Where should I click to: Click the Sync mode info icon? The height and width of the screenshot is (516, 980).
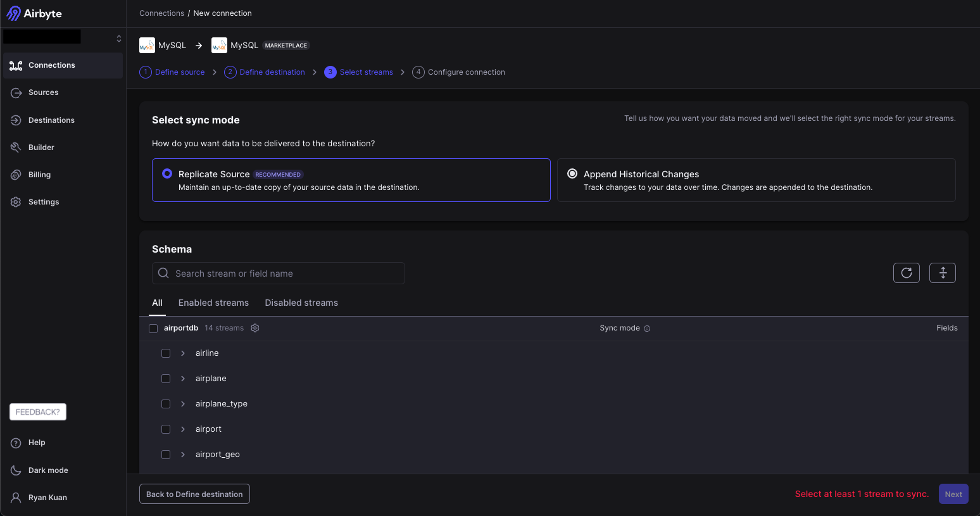(x=647, y=329)
